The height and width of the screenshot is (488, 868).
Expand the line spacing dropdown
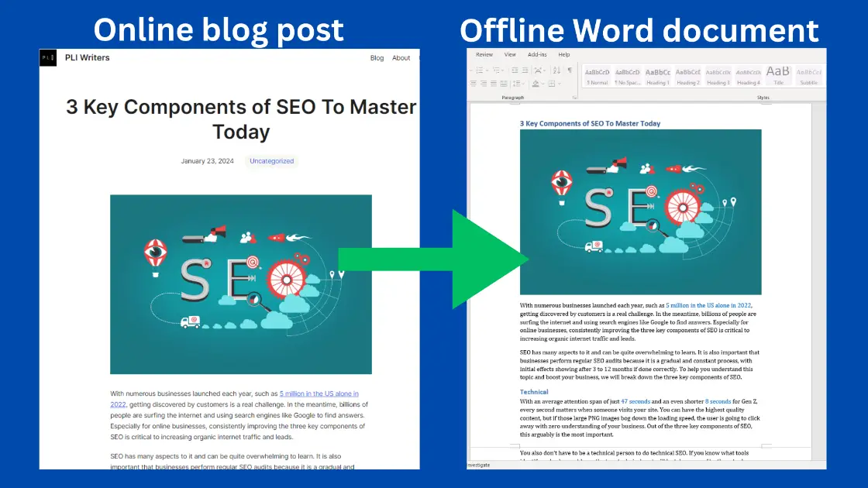524,84
